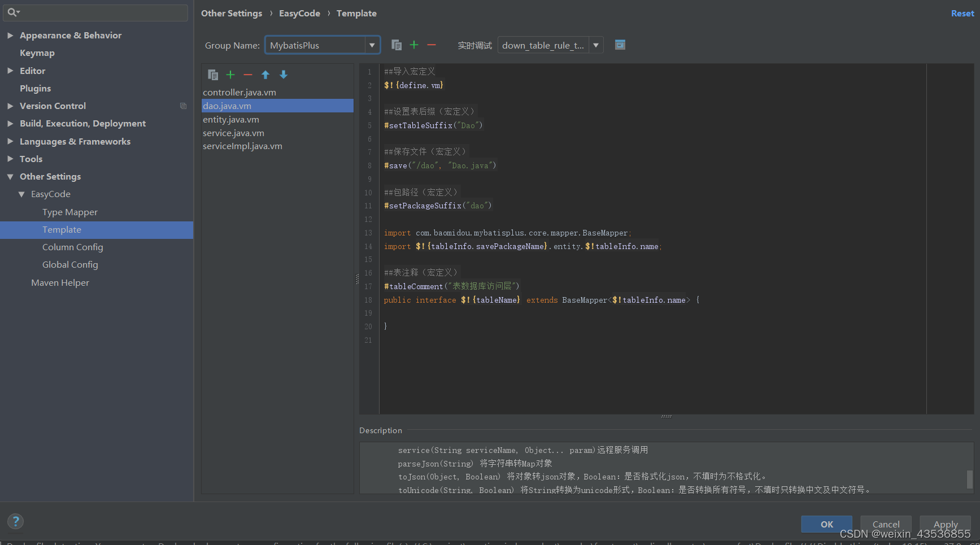Open the down_table_rule debug table dropdown

pos(596,45)
